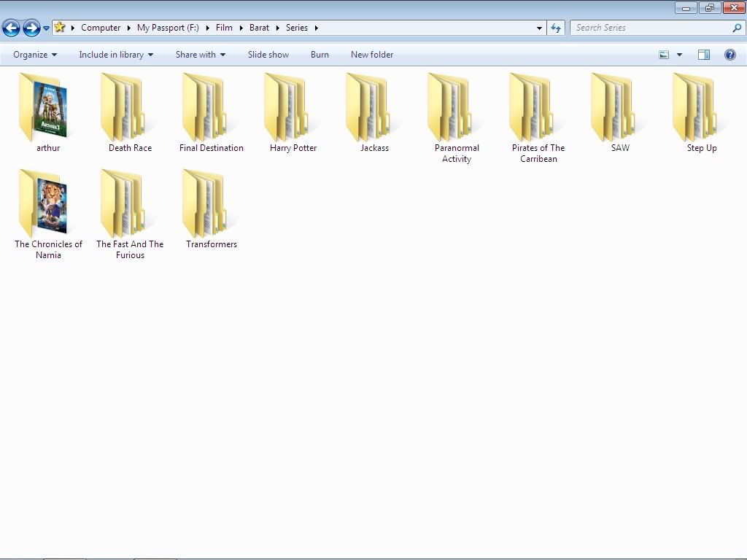Screen dimensions: 747x560
Task: Open Windows Explorer help
Action: pos(729,55)
